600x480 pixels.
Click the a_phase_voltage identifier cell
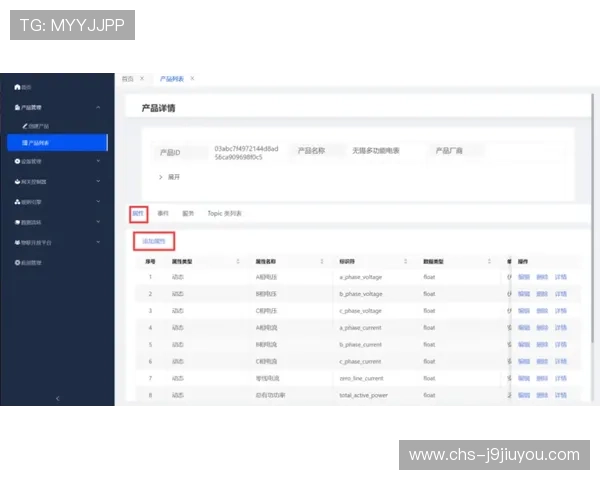[360, 277]
